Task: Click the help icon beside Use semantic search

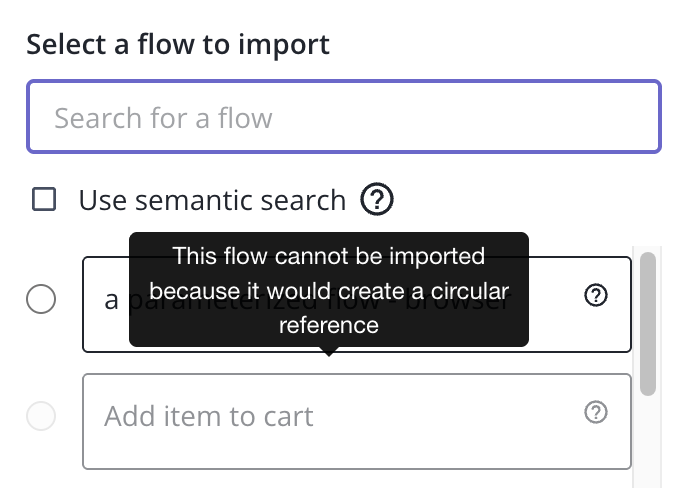Action: pos(376,200)
